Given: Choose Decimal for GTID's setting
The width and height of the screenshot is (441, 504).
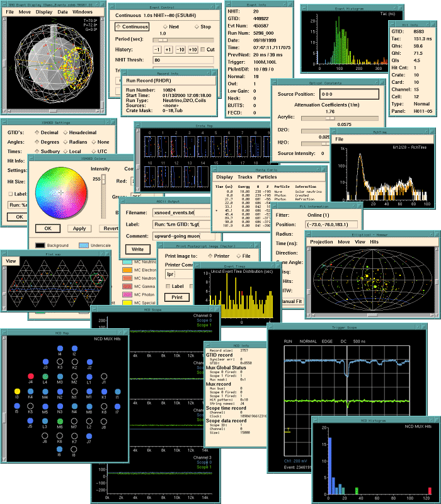Looking at the screenshot, I should coord(47,132).
